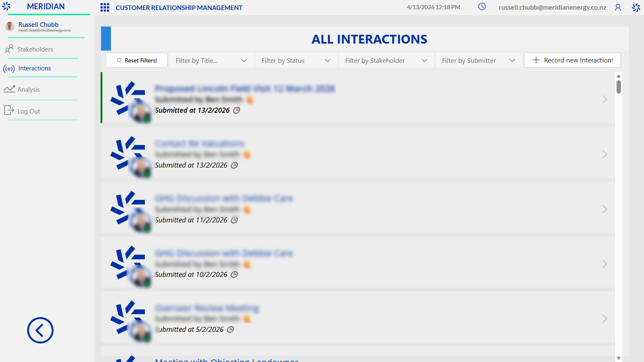Screen dimensions: 644x362
Task: Click the Meridian logo on the 5/2/2026 interaction
Action: pyautogui.click(x=127, y=317)
